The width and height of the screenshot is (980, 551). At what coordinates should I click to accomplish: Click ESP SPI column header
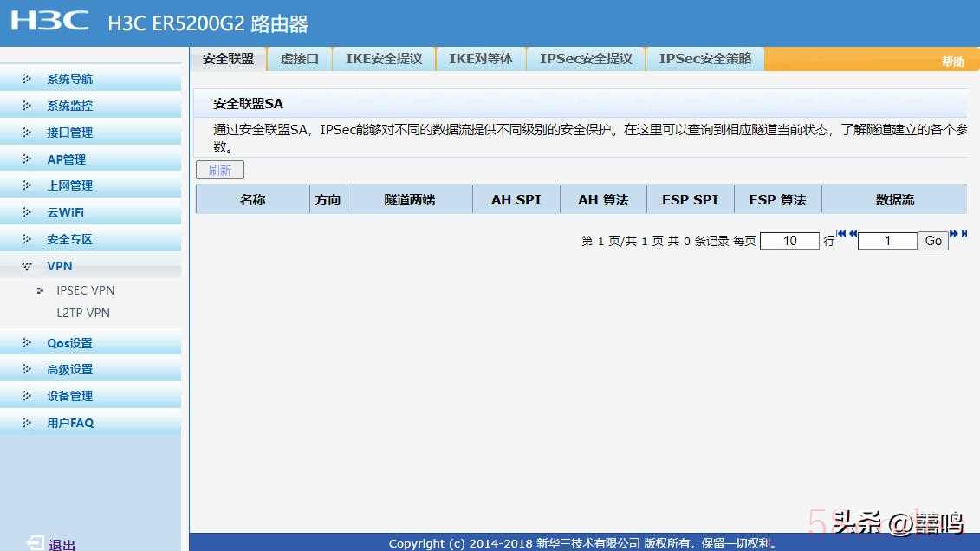tap(691, 200)
